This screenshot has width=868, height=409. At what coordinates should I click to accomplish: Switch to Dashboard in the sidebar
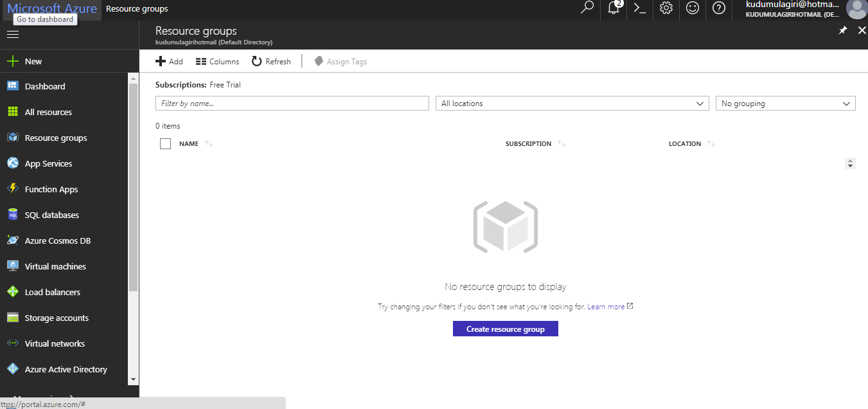(x=44, y=86)
